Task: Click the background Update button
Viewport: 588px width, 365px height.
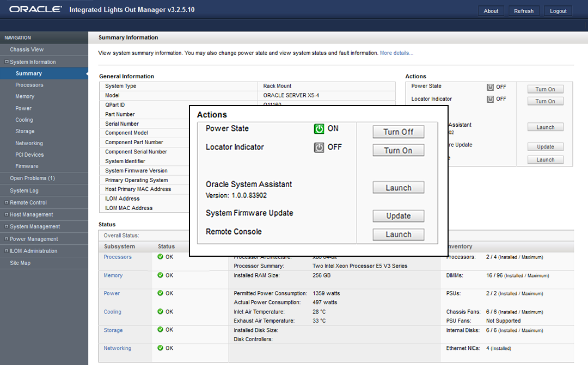Action: pyautogui.click(x=545, y=146)
